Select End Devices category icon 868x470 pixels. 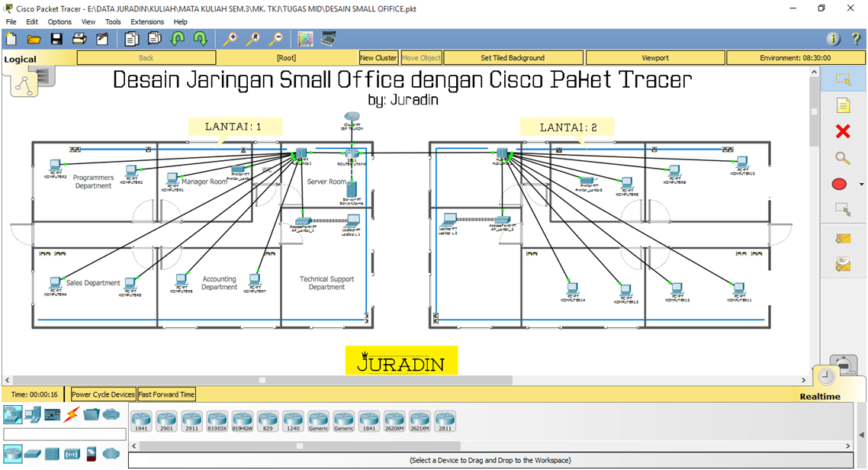[33, 414]
